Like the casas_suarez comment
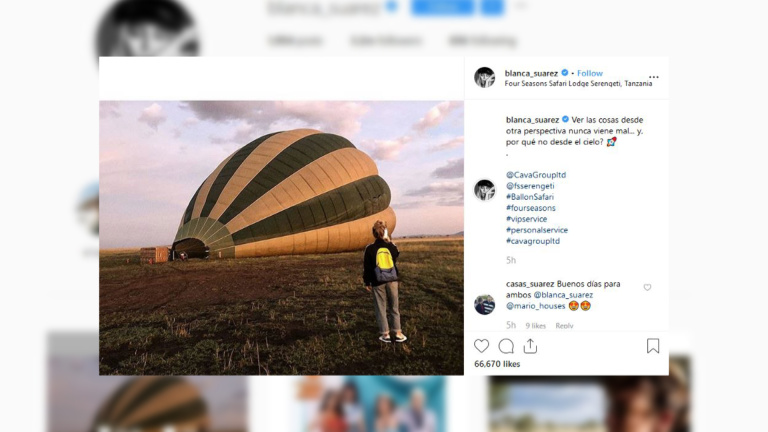Viewport: 768px width, 432px height. [x=647, y=288]
